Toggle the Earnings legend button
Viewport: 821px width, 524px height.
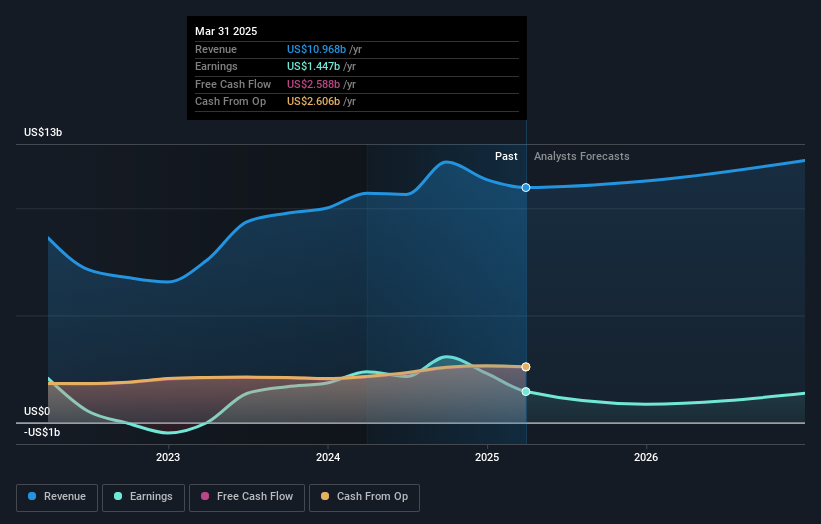[143, 497]
